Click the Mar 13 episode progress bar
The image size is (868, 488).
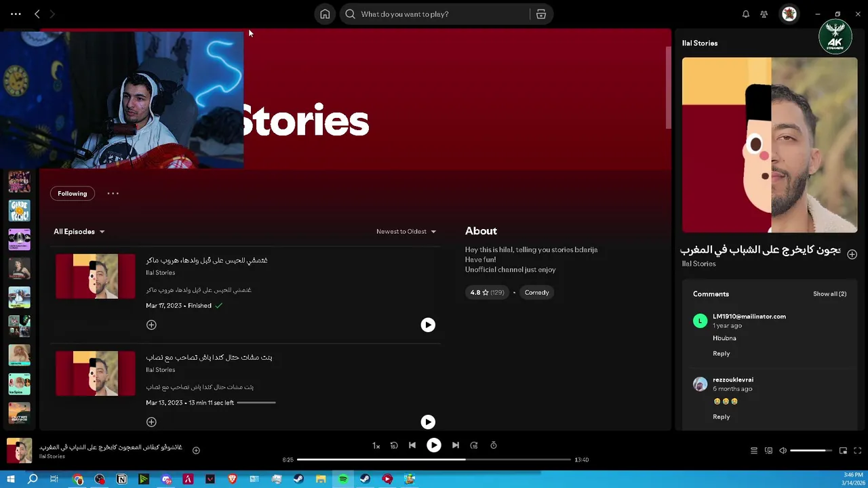point(256,403)
